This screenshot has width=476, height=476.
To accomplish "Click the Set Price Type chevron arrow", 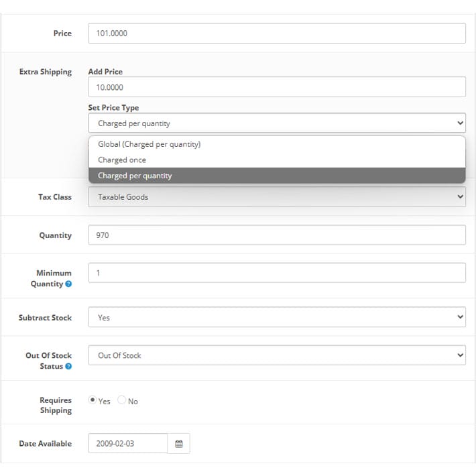I will click(x=460, y=123).
